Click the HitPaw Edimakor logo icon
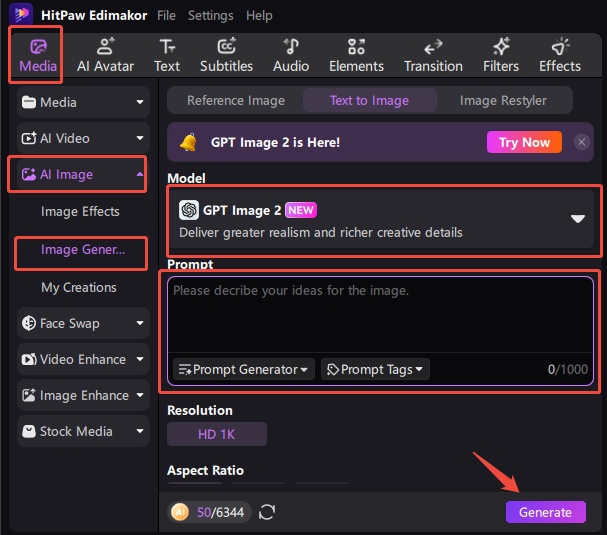 click(x=21, y=14)
